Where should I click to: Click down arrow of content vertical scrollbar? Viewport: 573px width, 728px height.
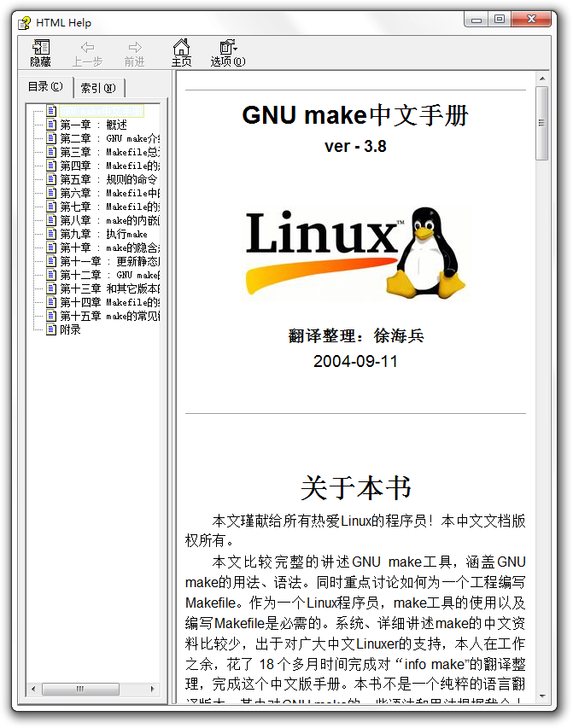pyautogui.click(x=542, y=696)
